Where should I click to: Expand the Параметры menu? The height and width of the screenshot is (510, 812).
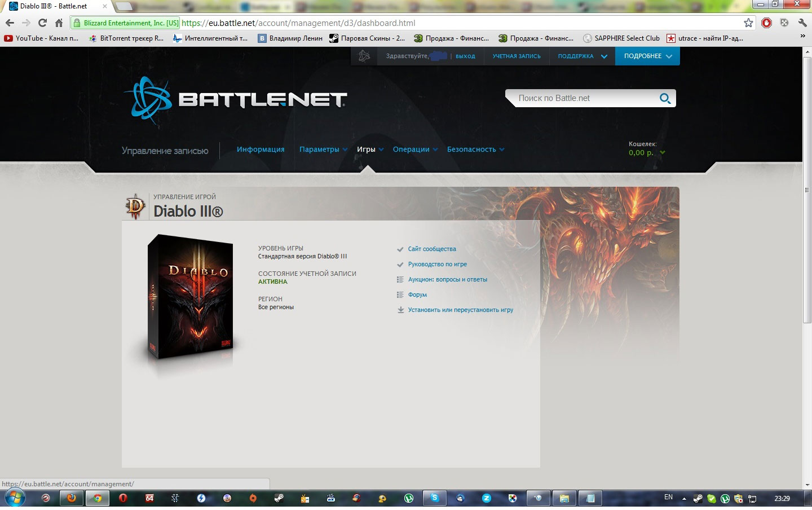pos(323,150)
